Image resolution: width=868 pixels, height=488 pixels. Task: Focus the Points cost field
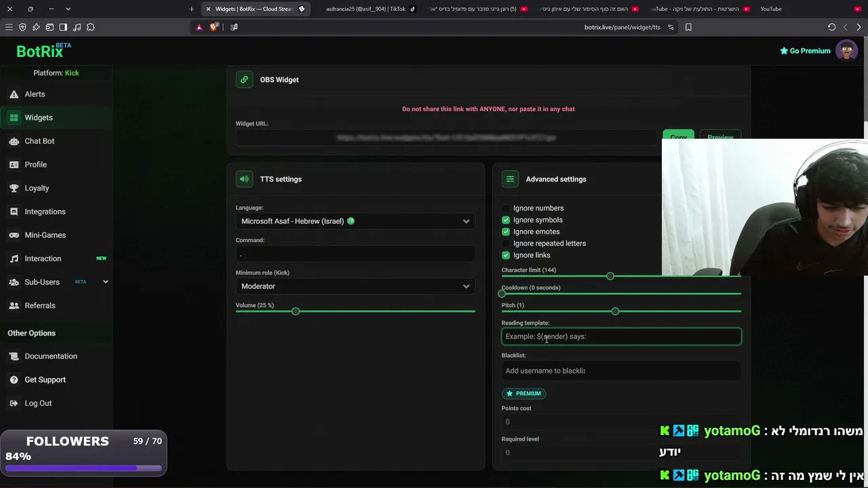pos(621,422)
